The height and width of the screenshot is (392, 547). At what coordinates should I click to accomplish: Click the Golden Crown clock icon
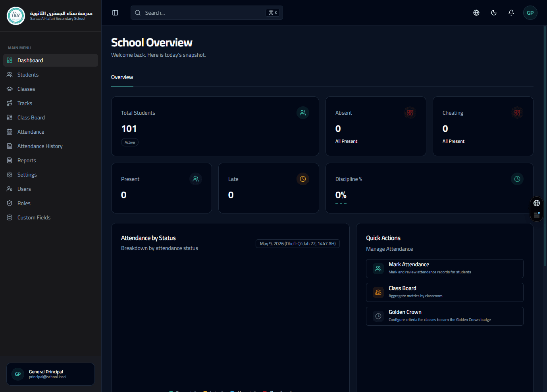point(378,316)
